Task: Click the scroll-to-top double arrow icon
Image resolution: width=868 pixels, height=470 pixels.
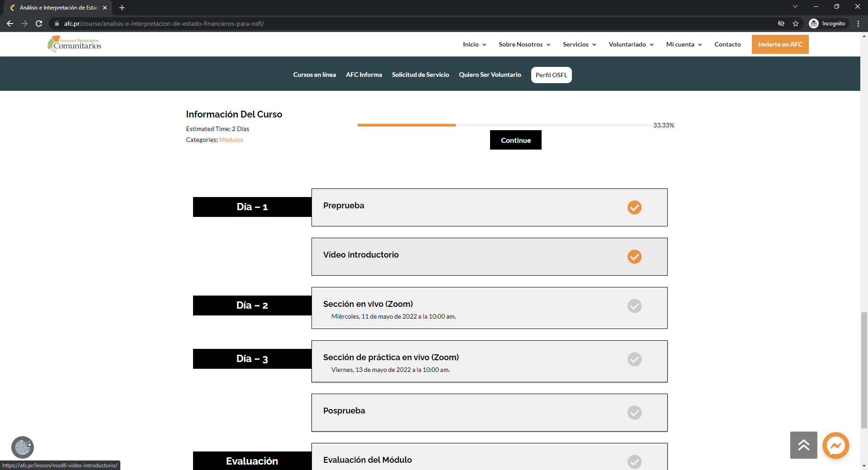Action: pos(803,445)
